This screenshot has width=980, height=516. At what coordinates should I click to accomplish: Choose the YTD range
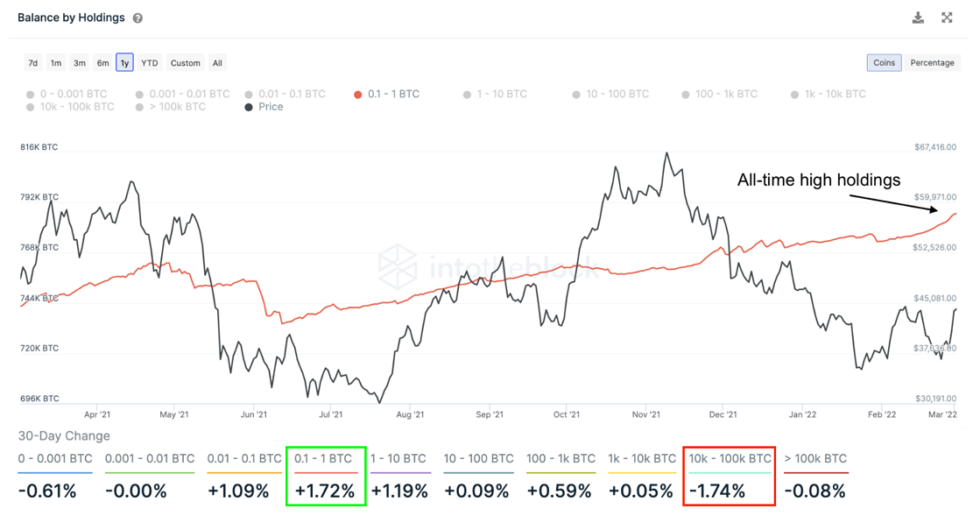[x=150, y=62]
